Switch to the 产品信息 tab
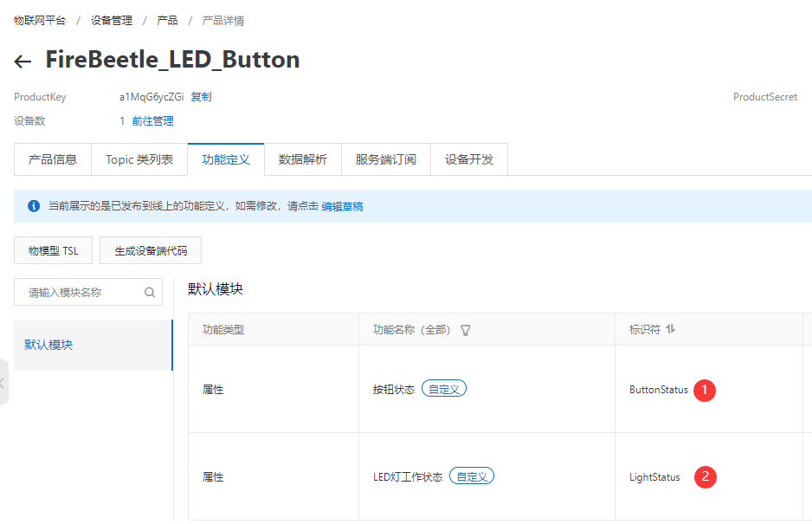 (x=53, y=159)
